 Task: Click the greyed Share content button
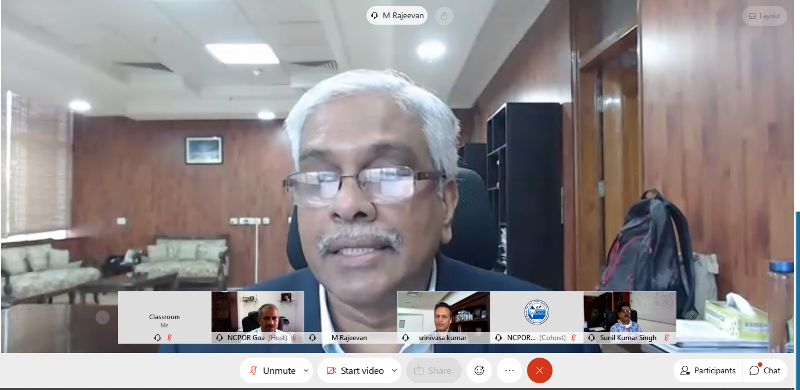pyautogui.click(x=434, y=371)
